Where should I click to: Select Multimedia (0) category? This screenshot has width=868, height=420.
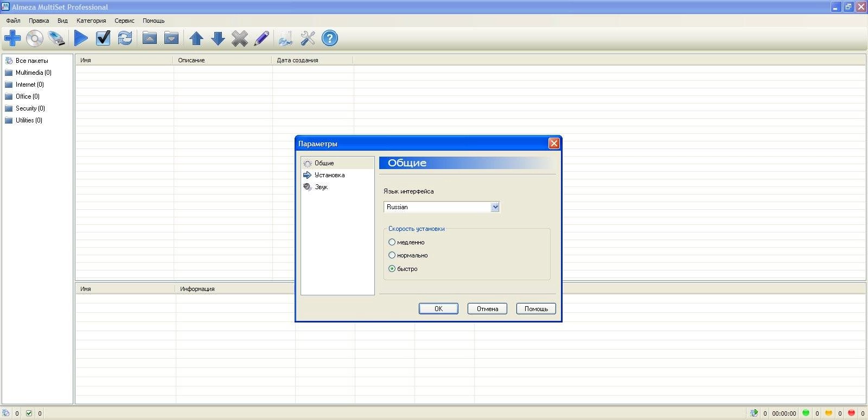coord(33,73)
